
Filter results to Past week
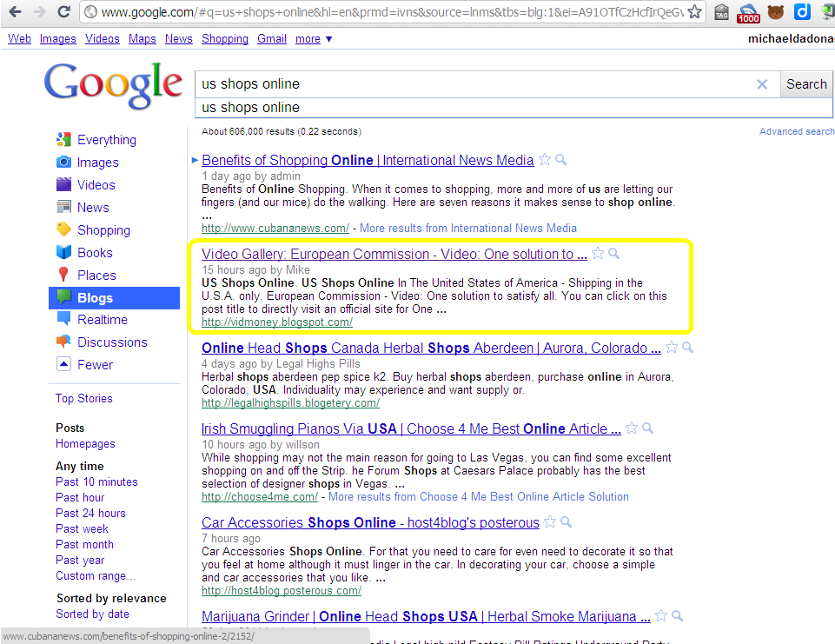coord(82,529)
